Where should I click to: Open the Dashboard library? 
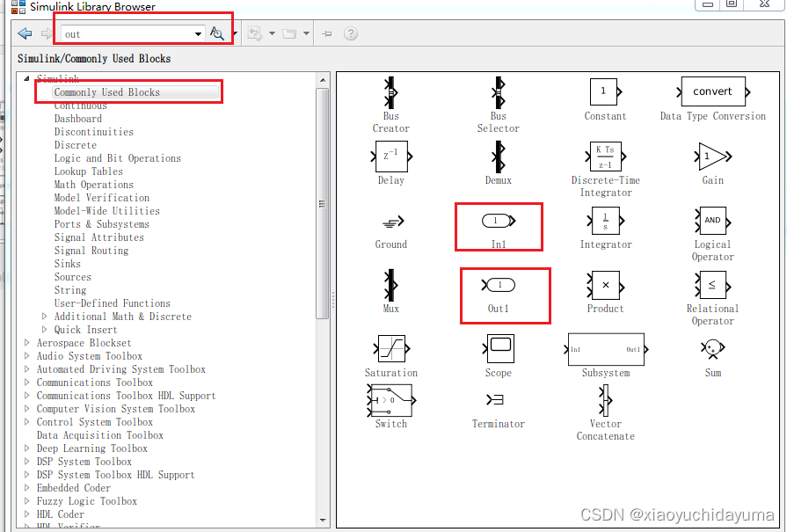pyautogui.click(x=77, y=119)
